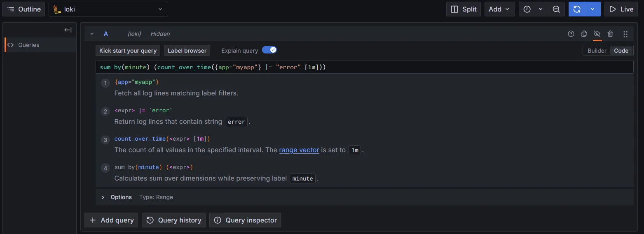Open the Add menu
The height and width of the screenshot is (234, 644).
[x=499, y=9]
